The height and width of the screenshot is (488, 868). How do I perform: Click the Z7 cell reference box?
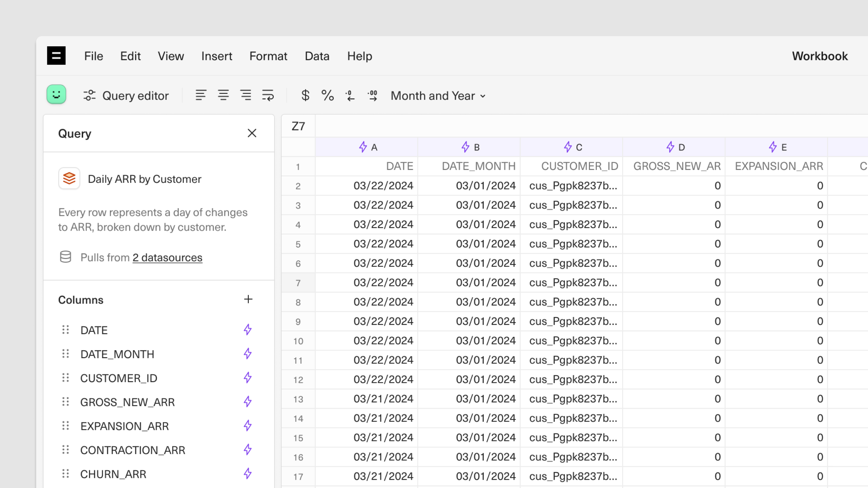coord(298,126)
